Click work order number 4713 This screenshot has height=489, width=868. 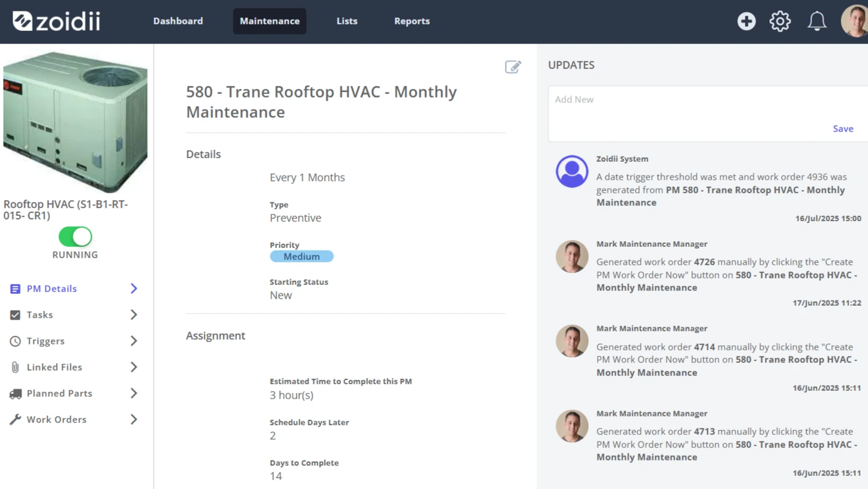(x=704, y=431)
